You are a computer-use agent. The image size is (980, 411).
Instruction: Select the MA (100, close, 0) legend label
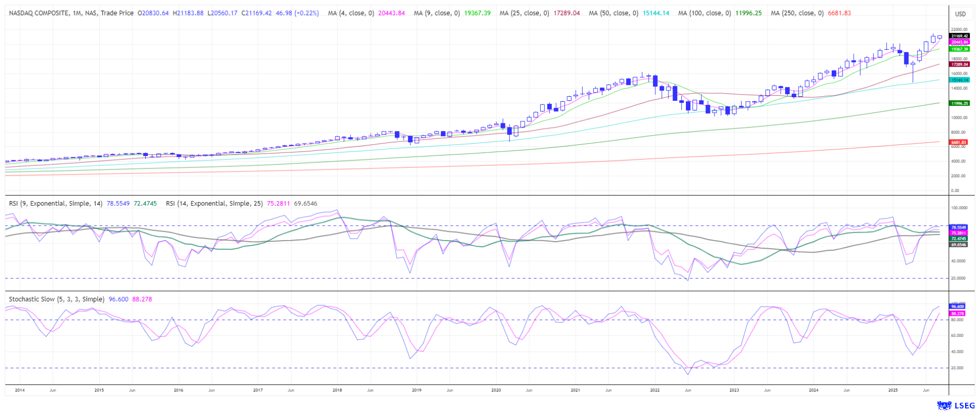704,13
